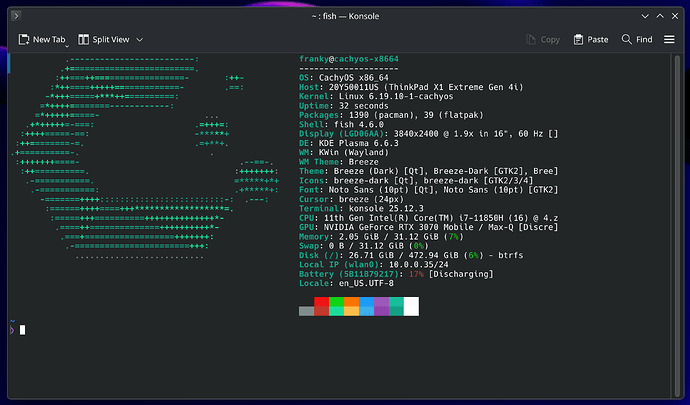Screen dimensions: 690x405
Task: Click the Kernel 'Linux 6.19.10-1-cachyos' text
Action: coord(396,96)
